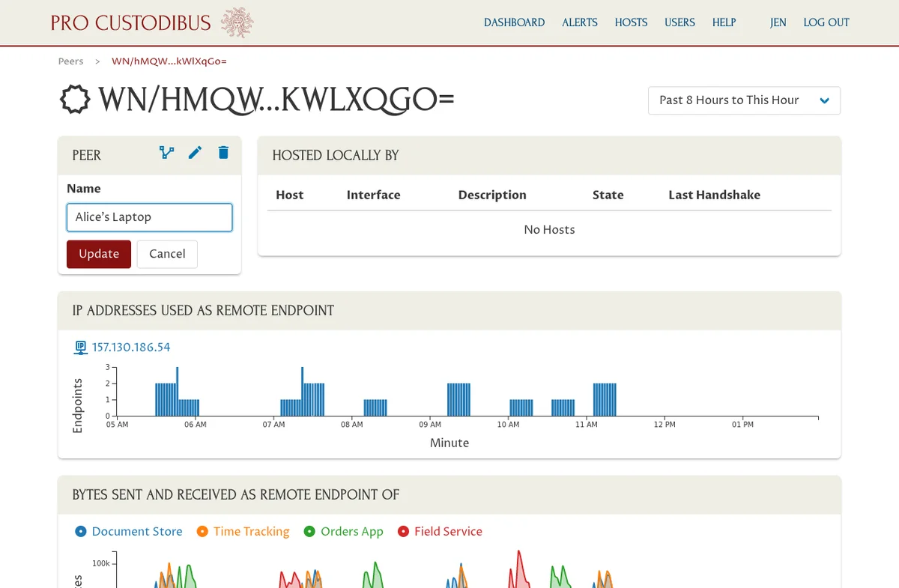Screen dimensions: 899x588
Task: Click Log Out in the top bar
Action: point(826,22)
